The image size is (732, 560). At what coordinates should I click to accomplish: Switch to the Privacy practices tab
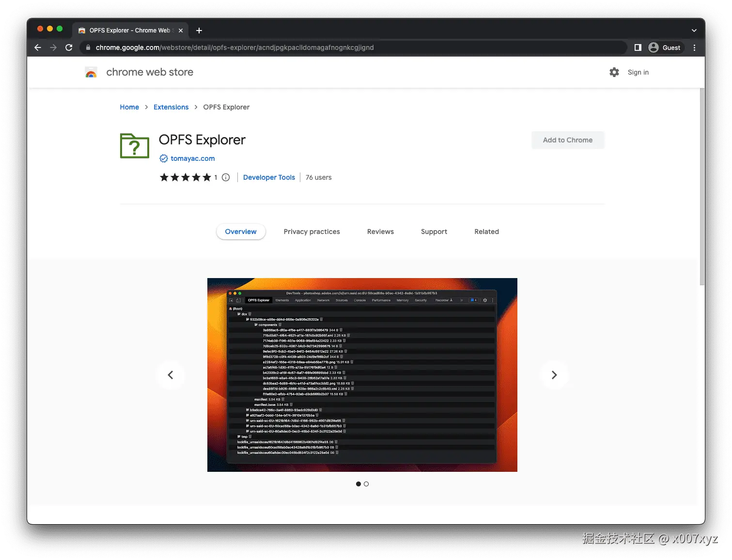(x=312, y=232)
